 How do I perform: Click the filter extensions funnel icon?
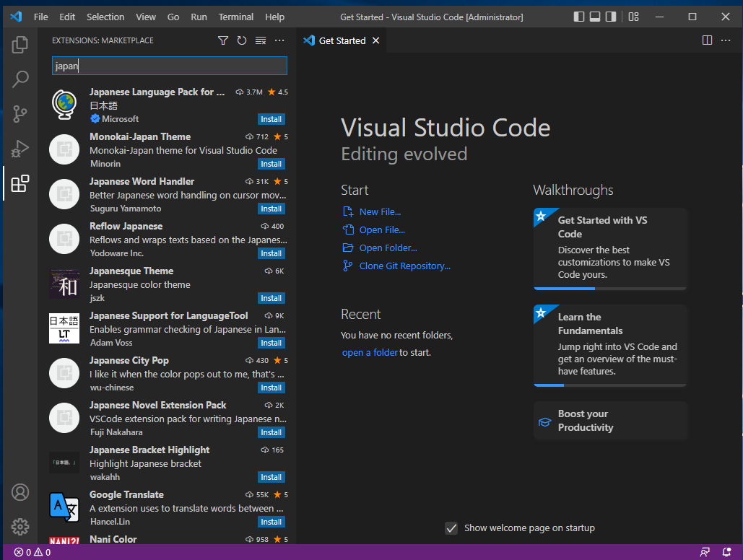point(223,40)
